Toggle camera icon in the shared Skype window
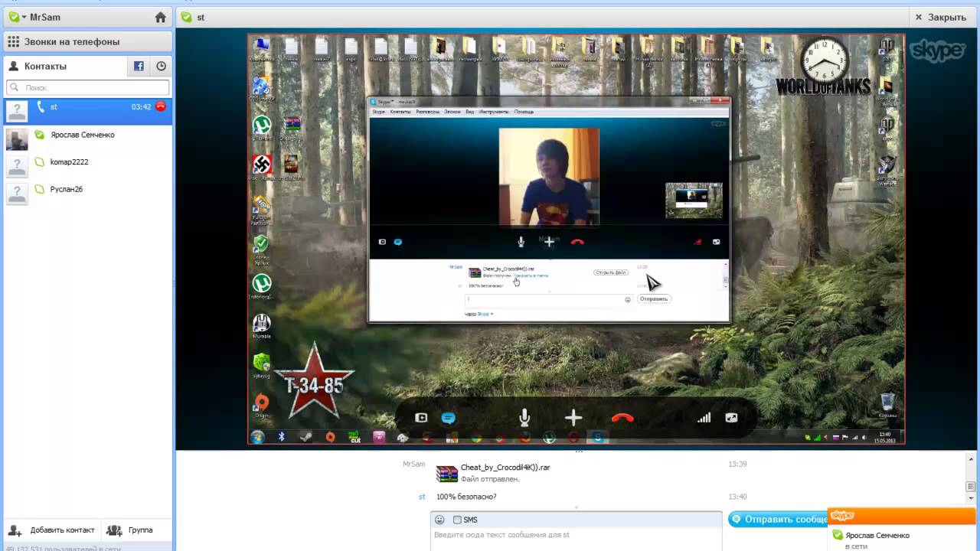 pyautogui.click(x=382, y=242)
